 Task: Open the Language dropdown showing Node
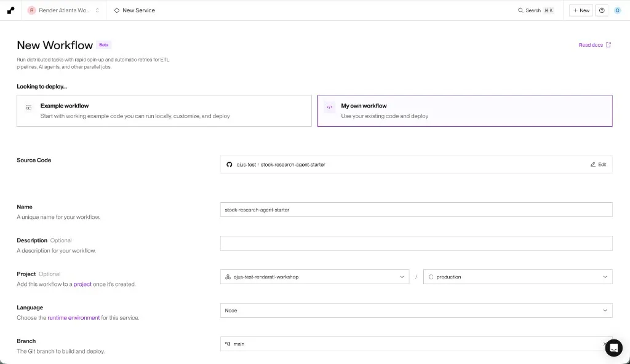(x=417, y=311)
